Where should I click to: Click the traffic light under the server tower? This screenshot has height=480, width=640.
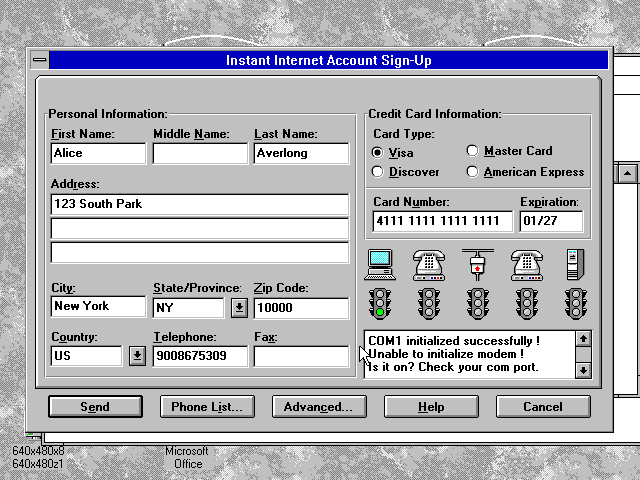tap(576, 304)
